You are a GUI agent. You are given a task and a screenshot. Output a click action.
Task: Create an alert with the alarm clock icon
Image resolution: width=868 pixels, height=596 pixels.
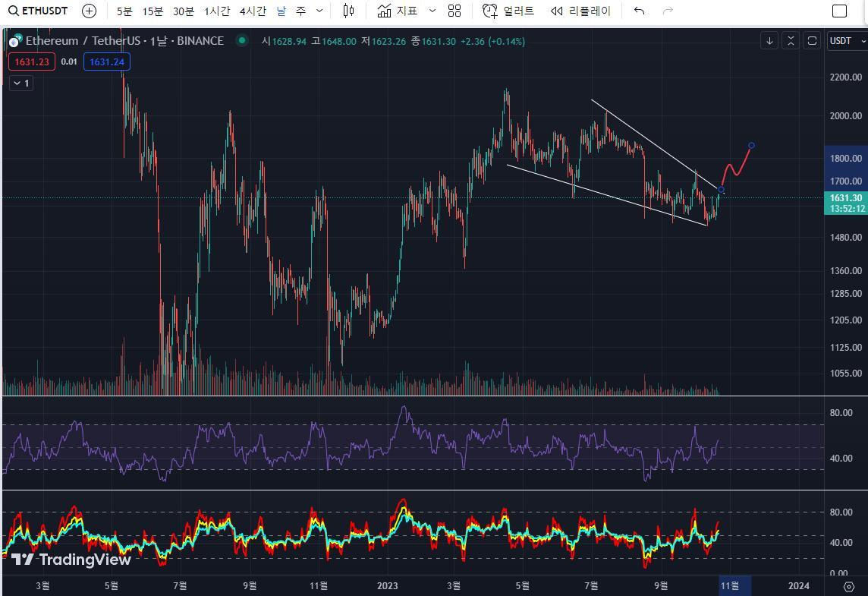[503, 11]
